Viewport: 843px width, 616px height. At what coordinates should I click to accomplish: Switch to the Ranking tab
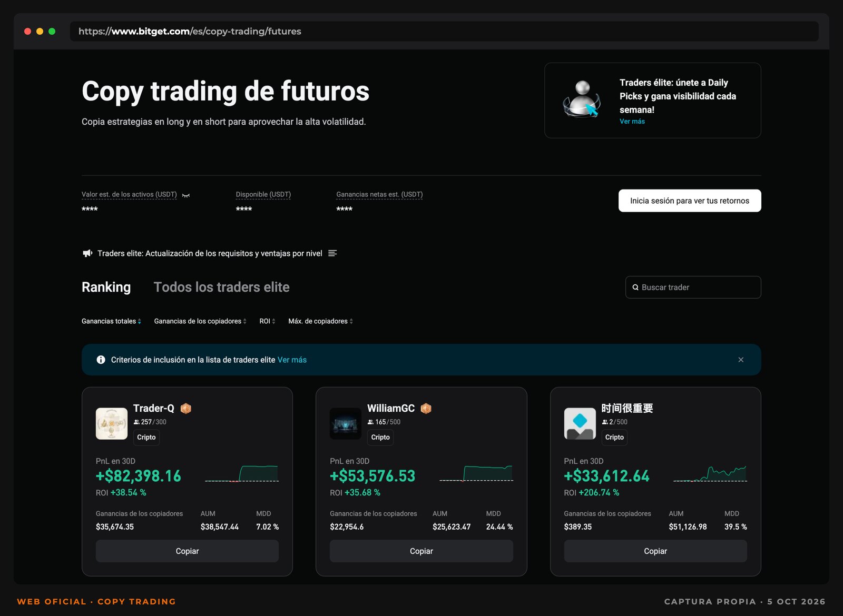(x=106, y=287)
